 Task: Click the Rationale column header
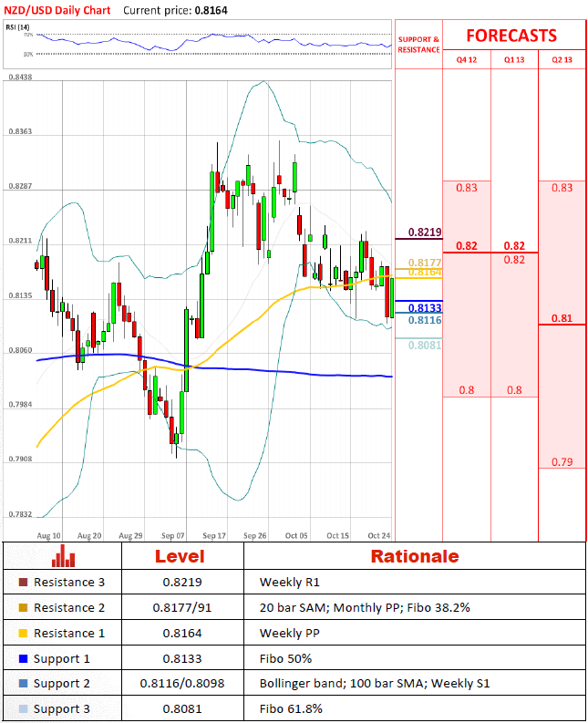414,556
